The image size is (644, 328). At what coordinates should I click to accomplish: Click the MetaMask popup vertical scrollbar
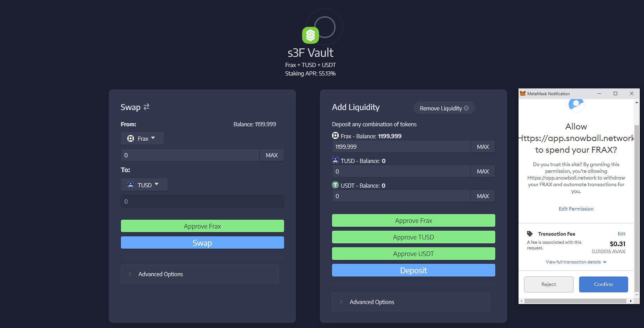pos(637,208)
